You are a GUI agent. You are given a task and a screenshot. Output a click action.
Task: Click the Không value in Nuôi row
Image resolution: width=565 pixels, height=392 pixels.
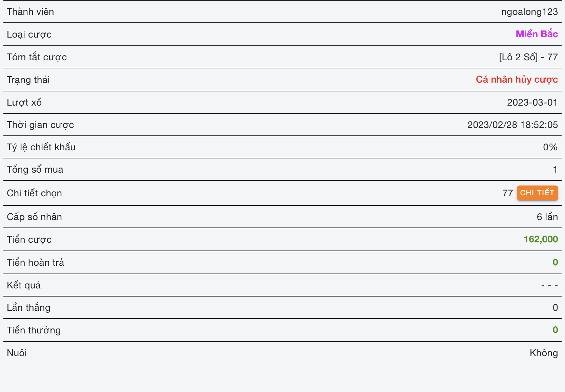(x=544, y=353)
